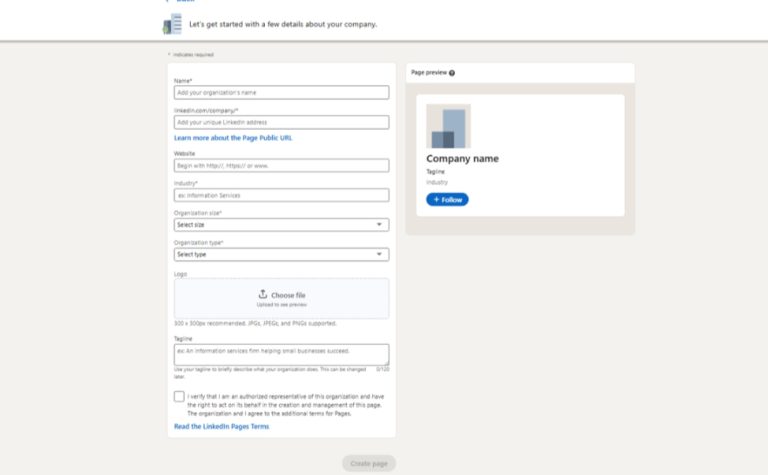Click into the Website input field

281,166
